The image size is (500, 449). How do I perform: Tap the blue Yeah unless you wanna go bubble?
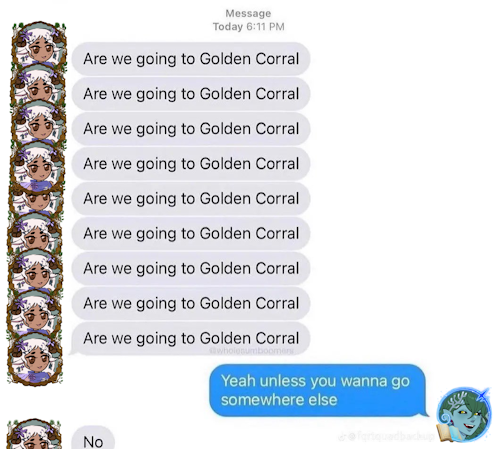(318, 390)
